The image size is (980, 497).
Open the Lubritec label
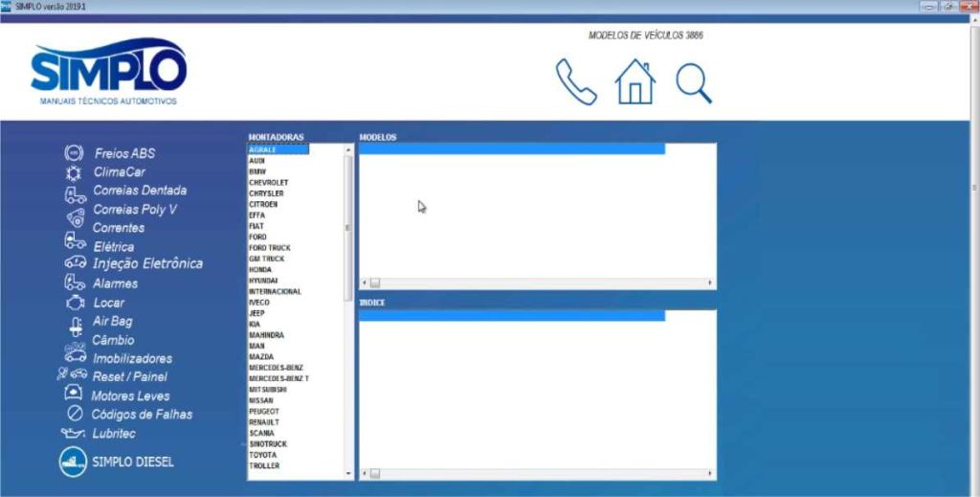click(x=114, y=433)
